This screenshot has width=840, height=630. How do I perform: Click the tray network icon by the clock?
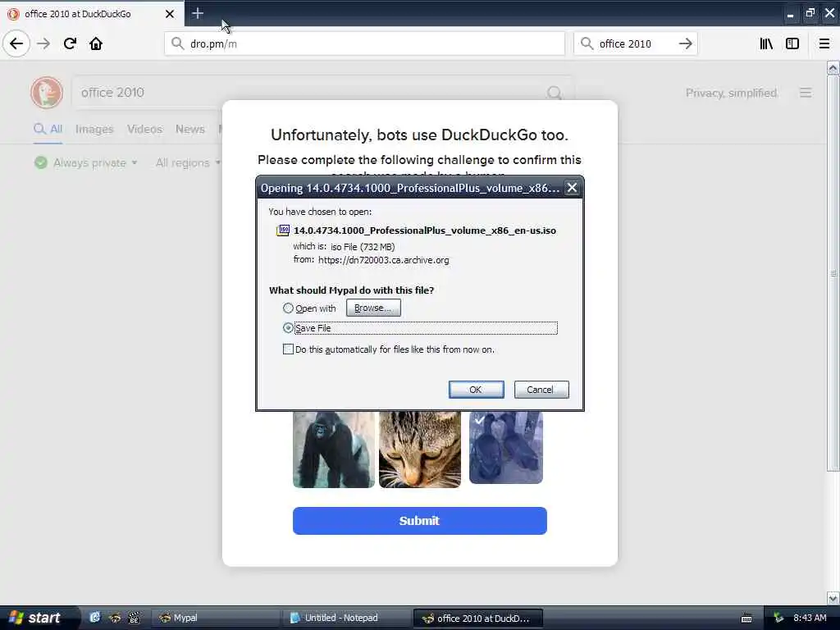pyautogui.click(x=778, y=619)
